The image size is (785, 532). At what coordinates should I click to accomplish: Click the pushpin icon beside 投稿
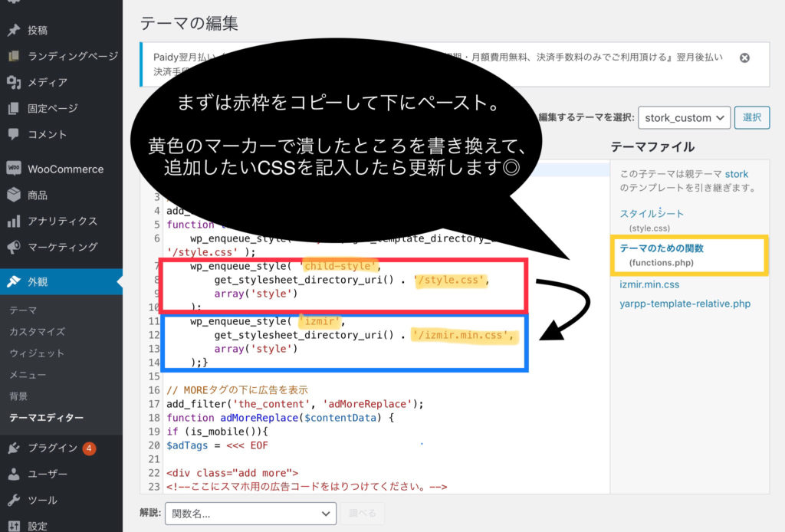coord(13,31)
